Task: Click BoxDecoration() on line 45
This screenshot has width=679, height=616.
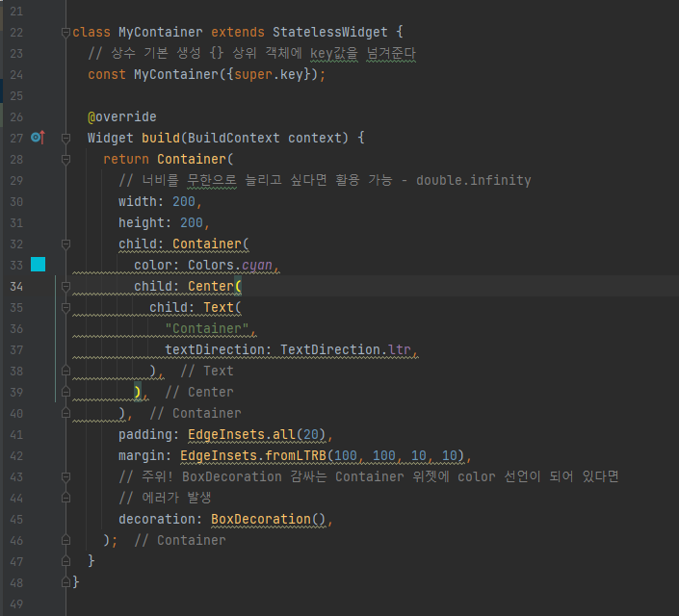Action: click(268, 519)
